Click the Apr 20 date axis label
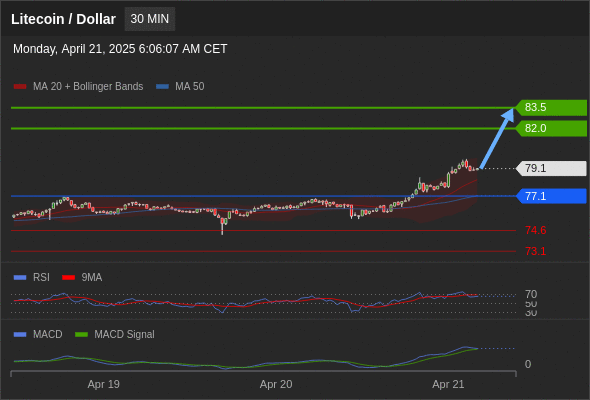This screenshot has width=590, height=400. click(276, 385)
